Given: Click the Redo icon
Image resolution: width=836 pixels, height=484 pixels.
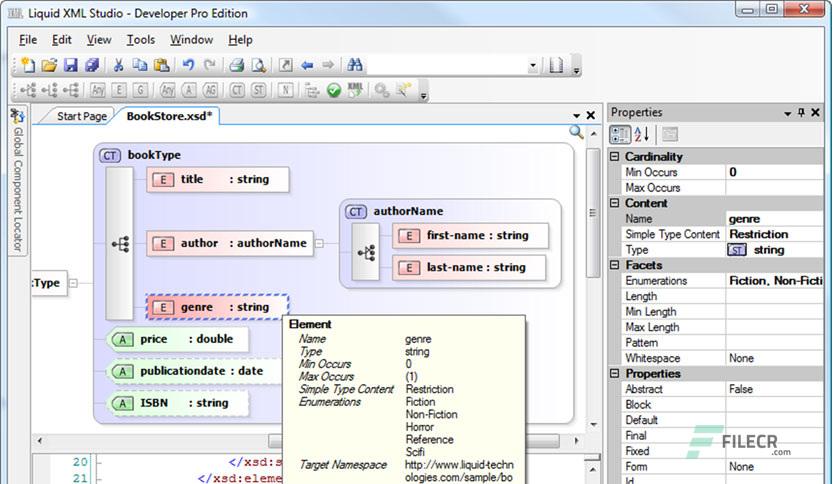Looking at the screenshot, I should [210, 65].
